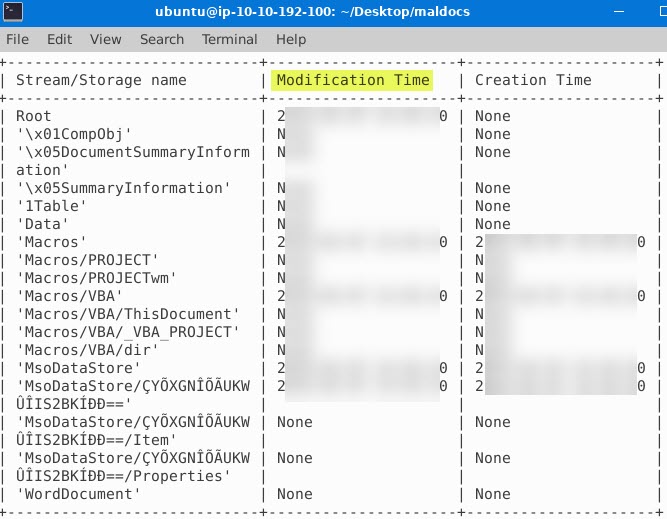This screenshot has height=519, width=667.
Task: Open the File menu
Action: [x=18, y=39]
